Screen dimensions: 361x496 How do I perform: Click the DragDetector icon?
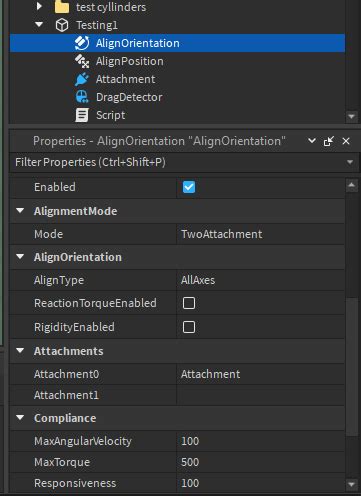[82, 97]
